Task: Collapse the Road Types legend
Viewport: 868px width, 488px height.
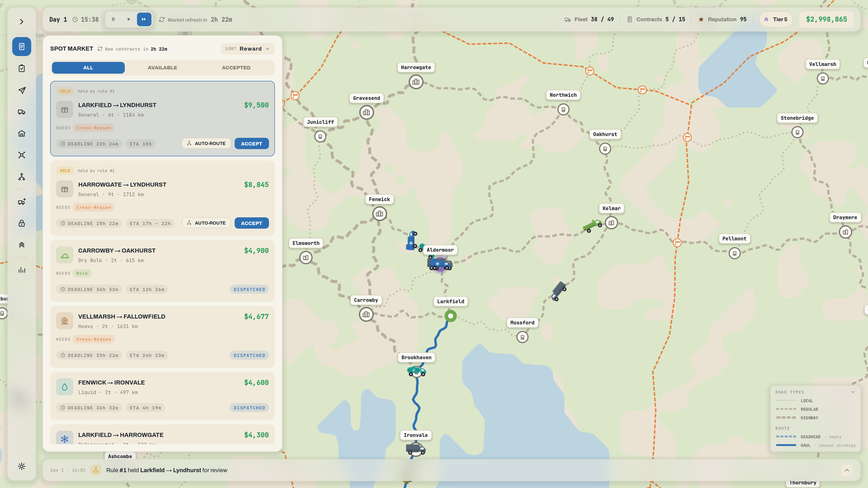Action: click(x=852, y=392)
